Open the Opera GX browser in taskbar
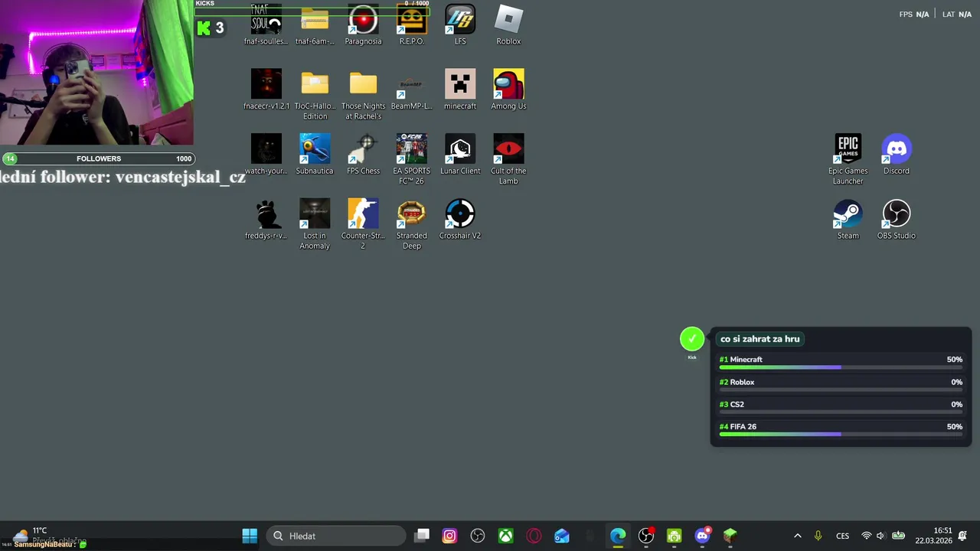980x551 pixels. point(534,536)
